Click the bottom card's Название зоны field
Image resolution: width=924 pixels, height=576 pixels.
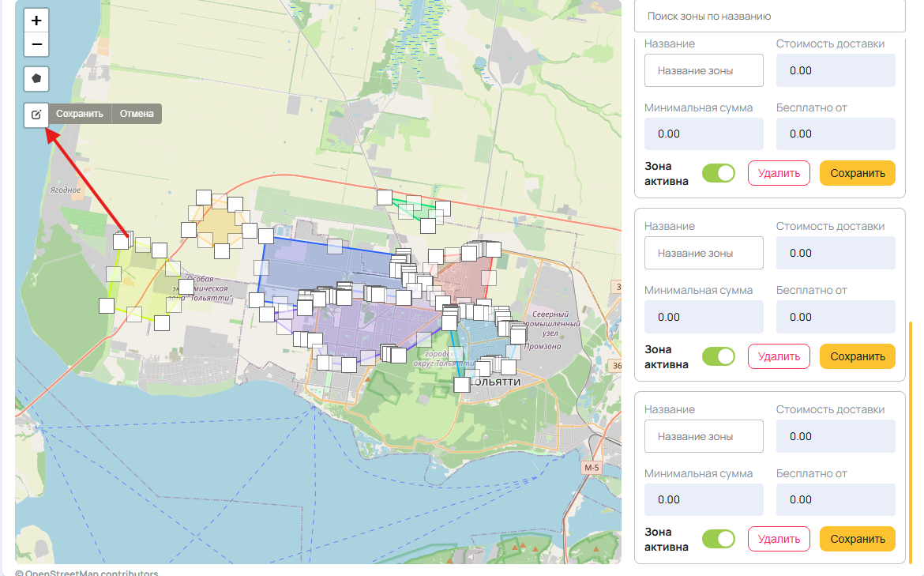[x=704, y=436]
